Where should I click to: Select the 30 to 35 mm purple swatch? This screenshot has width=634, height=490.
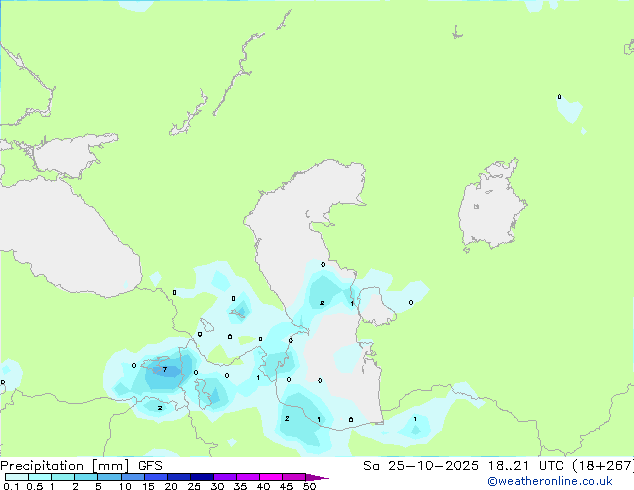coord(225,477)
